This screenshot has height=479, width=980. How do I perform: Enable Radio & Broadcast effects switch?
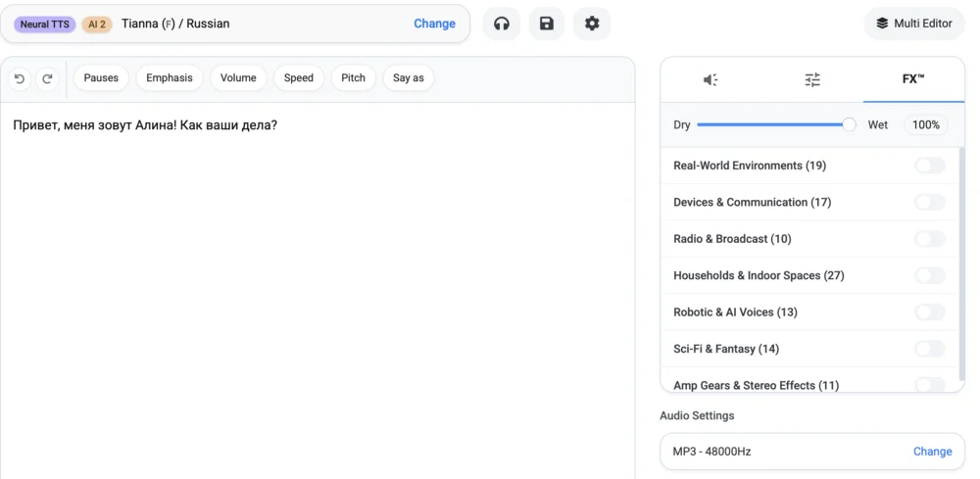[x=929, y=239]
